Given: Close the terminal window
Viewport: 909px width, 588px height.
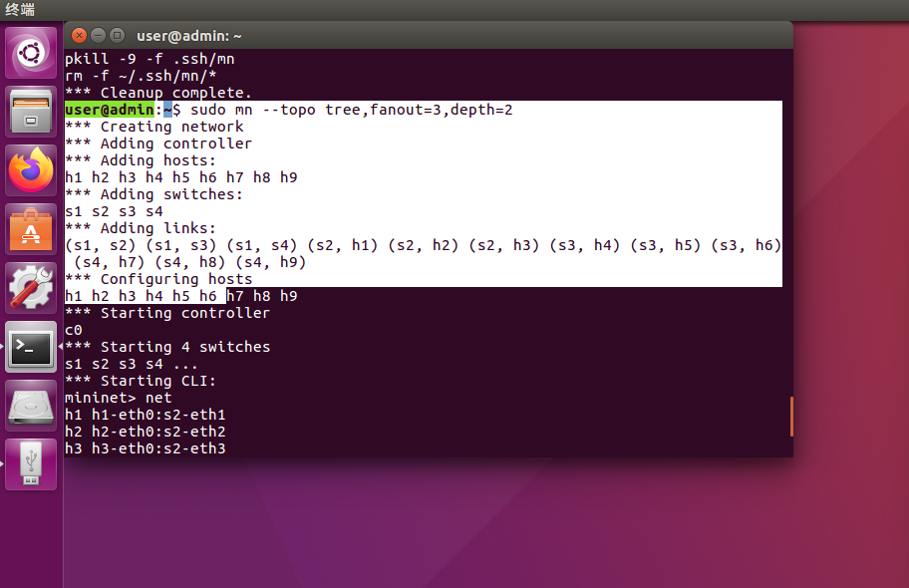Looking at the screenshot, I should pos(79,35).
